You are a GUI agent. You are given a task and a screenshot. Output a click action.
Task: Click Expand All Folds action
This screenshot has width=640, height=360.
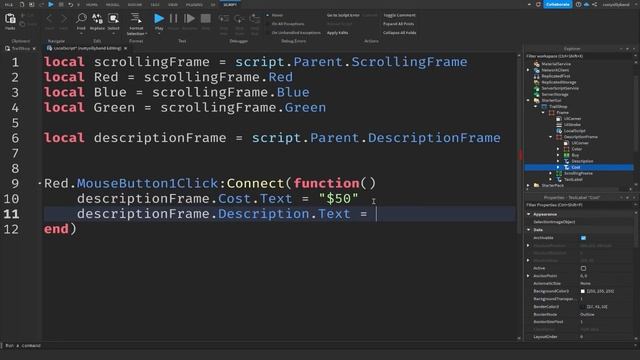(398, 24)
